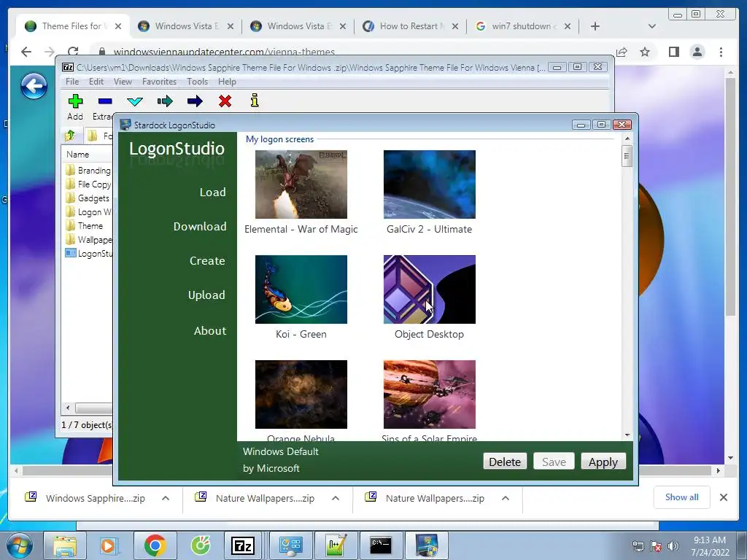Click the dark blue Move arrow icon in 7-Zip
This screenshot has height=560, width=747.
click(x=195, y=101)
